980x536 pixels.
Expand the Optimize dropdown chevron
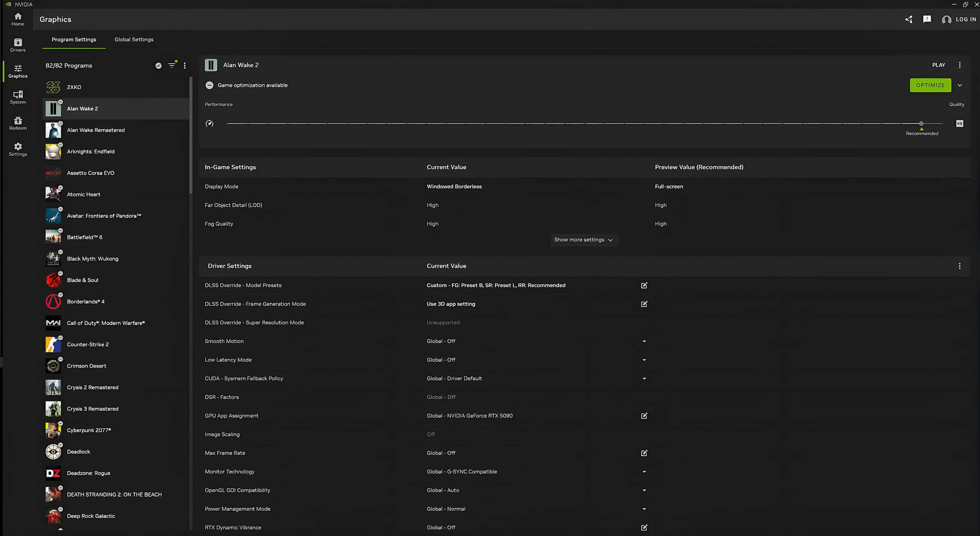(959, 85)
